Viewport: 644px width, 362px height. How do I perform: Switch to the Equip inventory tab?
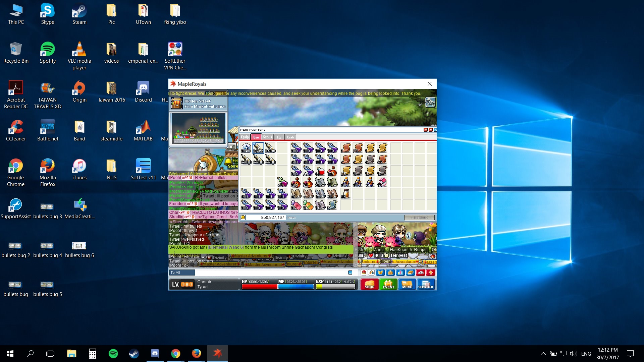245,137
